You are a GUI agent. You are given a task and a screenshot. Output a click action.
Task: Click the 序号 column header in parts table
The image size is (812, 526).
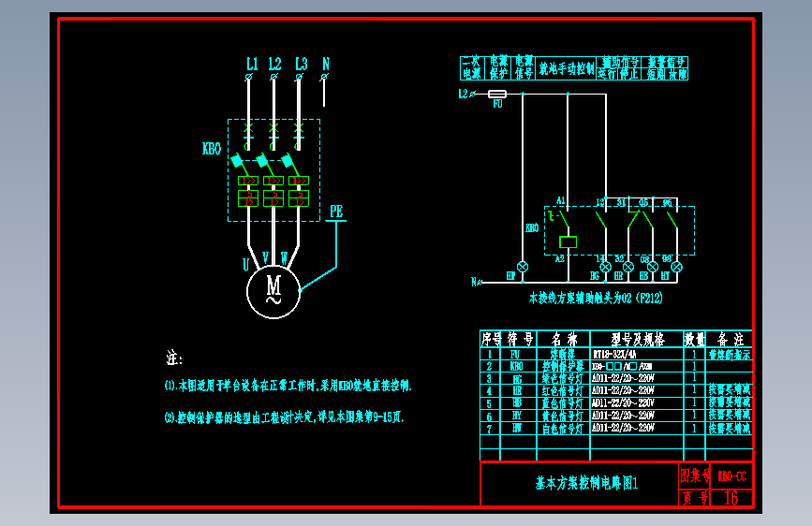click(491, 339)
